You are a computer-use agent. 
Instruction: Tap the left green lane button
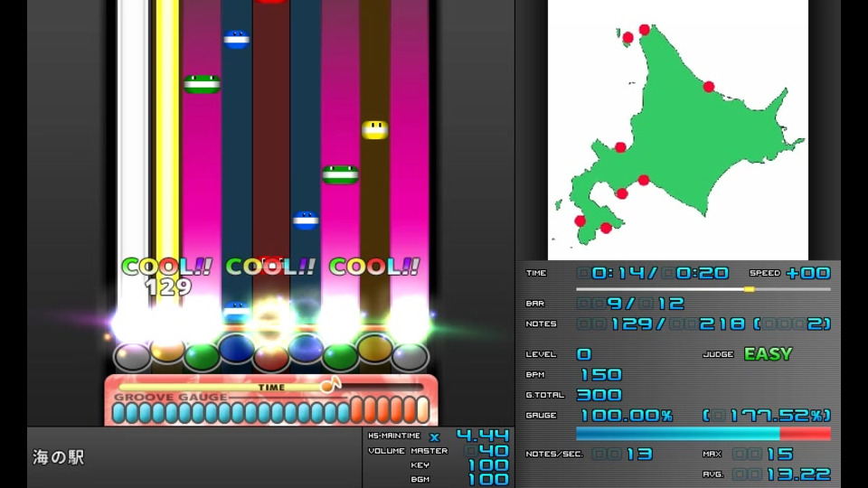tap(202, 357)
